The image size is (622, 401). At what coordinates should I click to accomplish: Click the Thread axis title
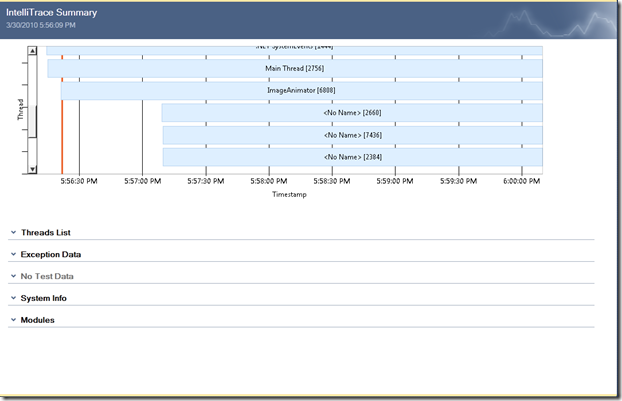coord(20,109)
